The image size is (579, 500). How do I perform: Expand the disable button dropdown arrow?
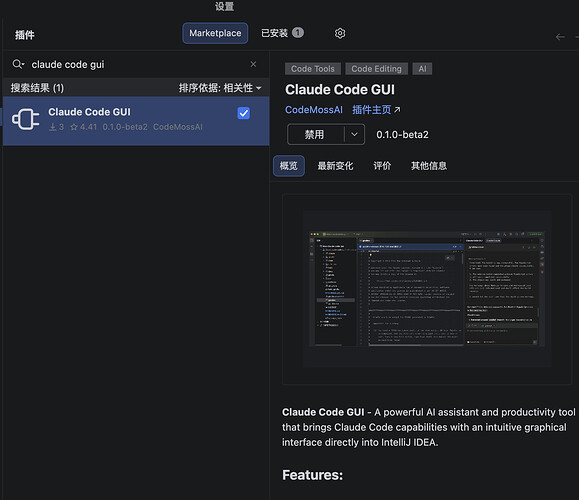coord(354,134)
